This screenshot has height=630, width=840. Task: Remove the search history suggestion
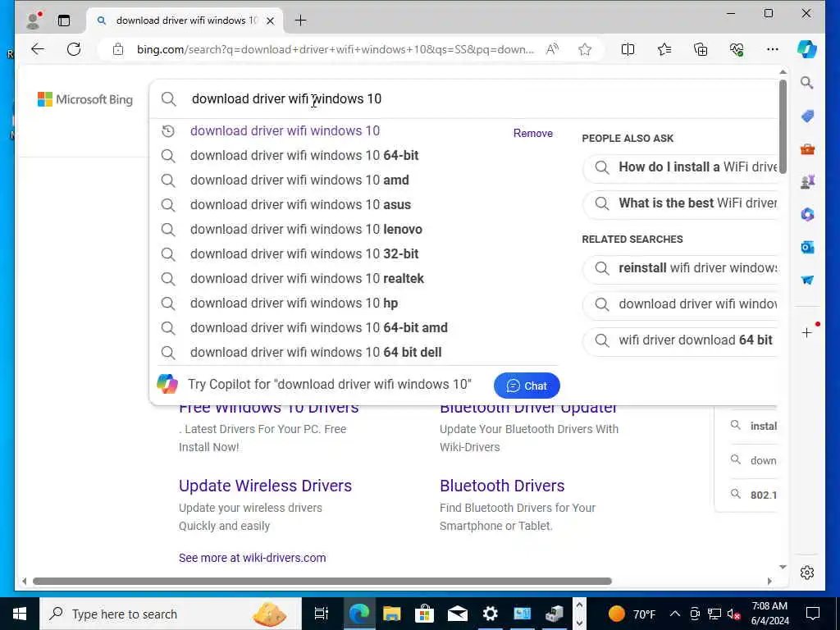[532, 134]
